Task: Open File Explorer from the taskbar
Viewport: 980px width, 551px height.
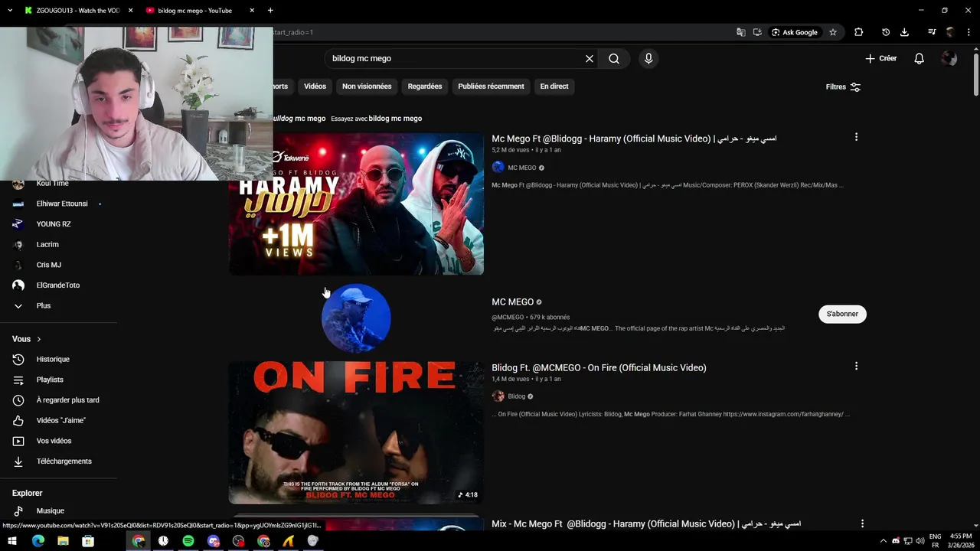Action: [x=63, y=541]
